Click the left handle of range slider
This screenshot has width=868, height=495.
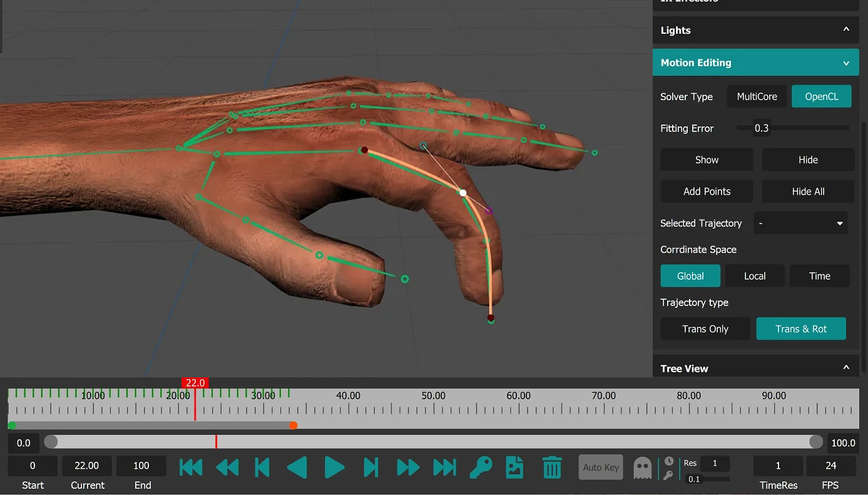pos(51,442)
